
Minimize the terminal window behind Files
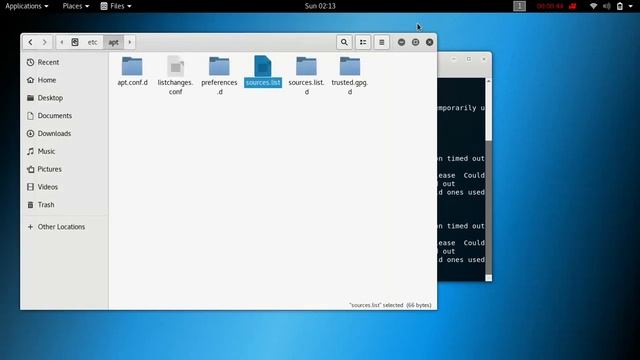(454, 59)
